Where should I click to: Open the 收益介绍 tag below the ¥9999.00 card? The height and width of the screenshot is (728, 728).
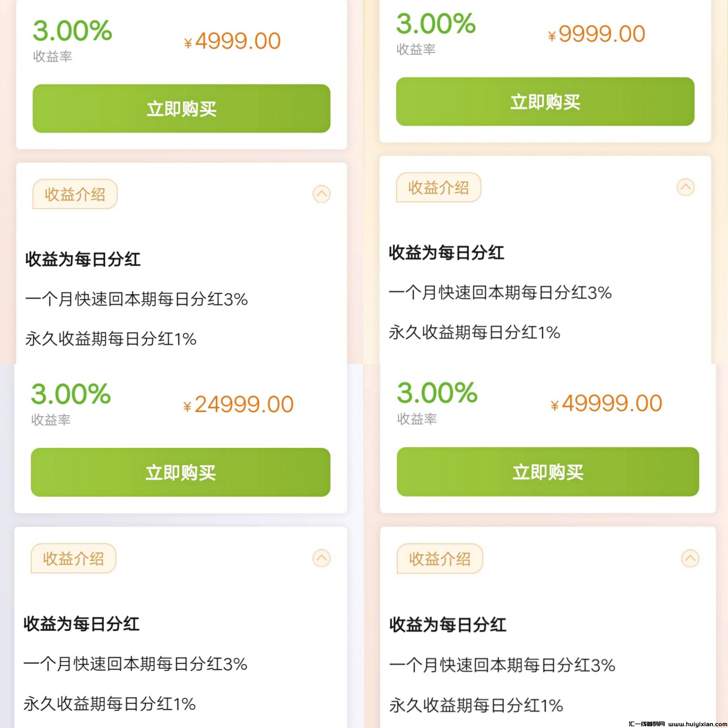438,188
